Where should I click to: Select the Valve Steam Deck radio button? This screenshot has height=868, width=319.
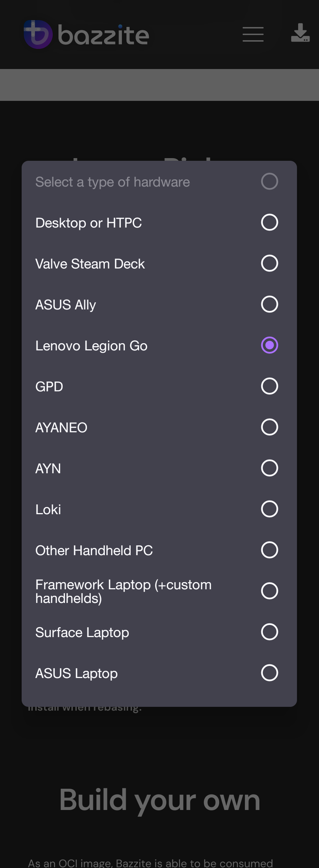point(269,264)
